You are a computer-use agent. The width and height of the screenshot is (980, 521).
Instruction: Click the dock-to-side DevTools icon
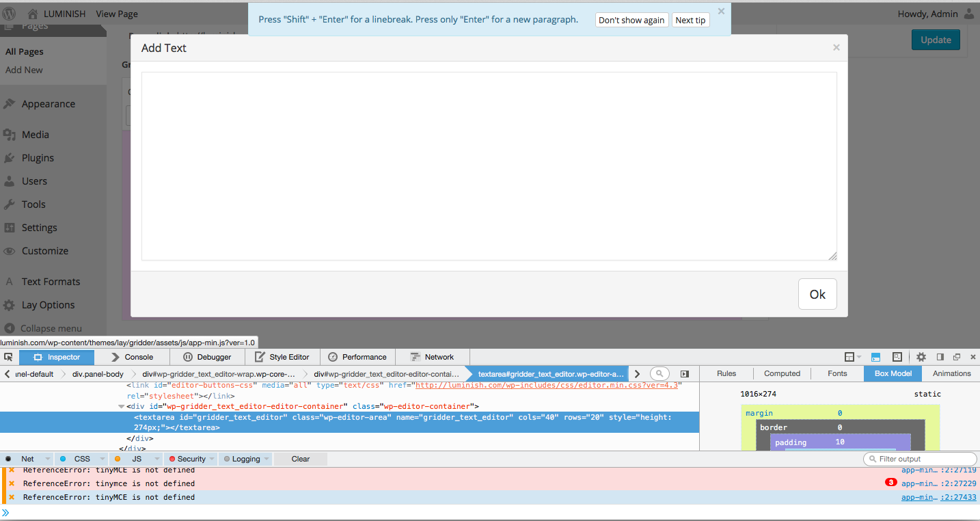click(x=939, y=356)
